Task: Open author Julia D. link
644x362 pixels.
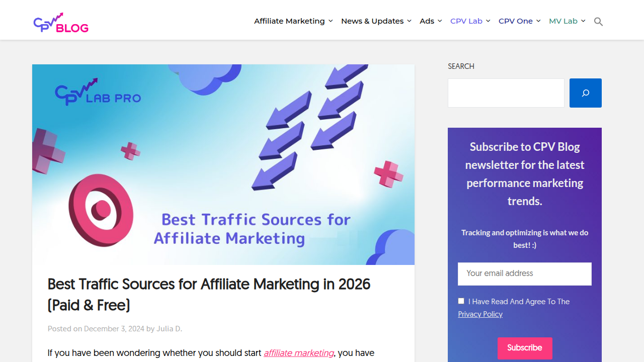Action: (x=169, y=329)
